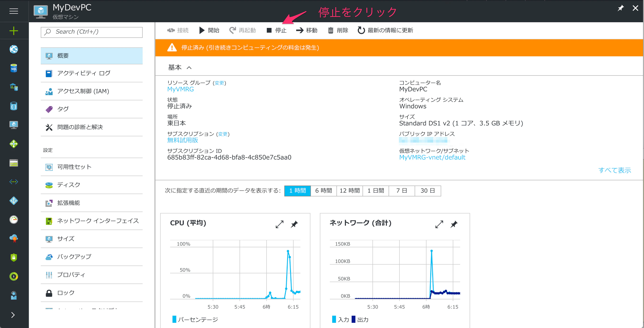The width and height of the screenshot is (644, 328).
Task: Open the storage accounts sidebar icon
Action: coord(14,163)
